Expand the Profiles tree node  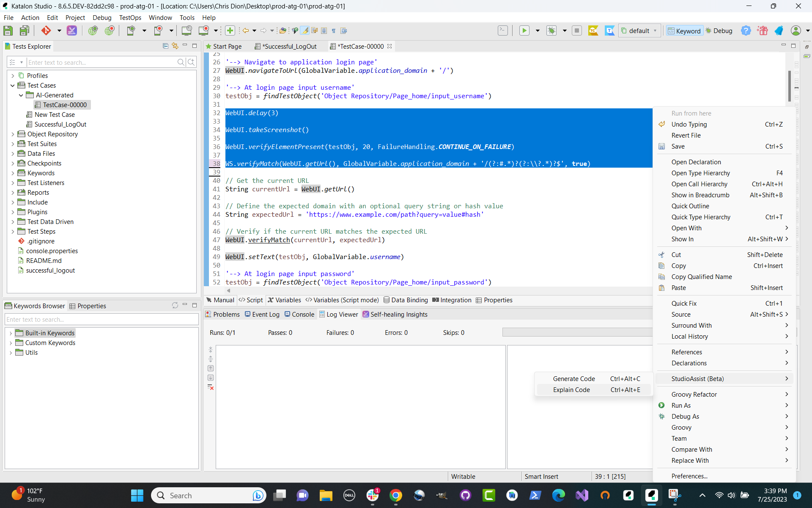pyautogui.click(x=13, y=75)
